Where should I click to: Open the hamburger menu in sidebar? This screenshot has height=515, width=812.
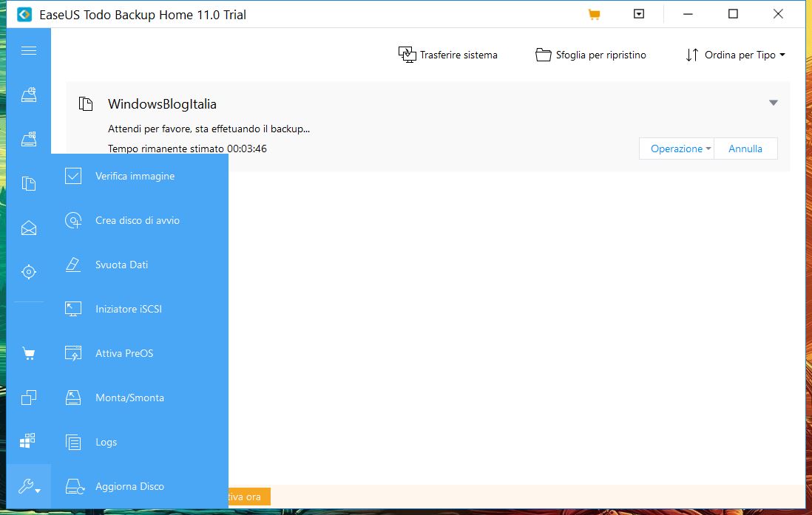coord(29,50)
